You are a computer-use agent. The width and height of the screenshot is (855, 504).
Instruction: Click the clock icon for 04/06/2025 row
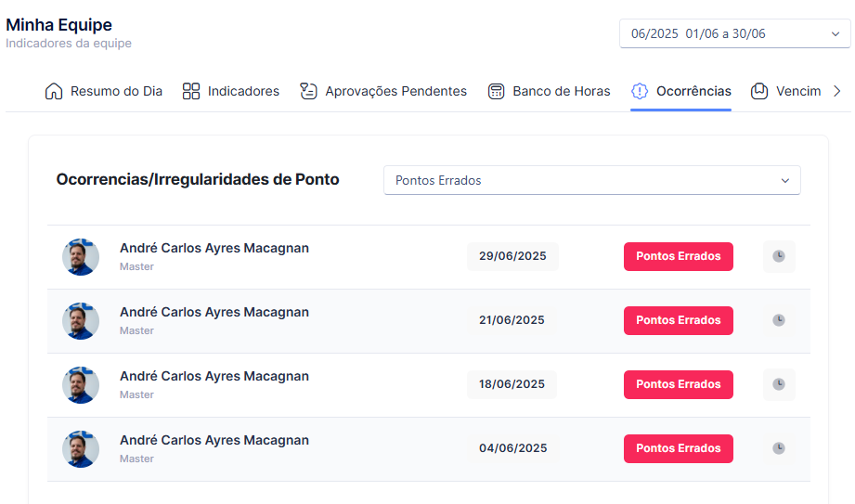(779, 448)
